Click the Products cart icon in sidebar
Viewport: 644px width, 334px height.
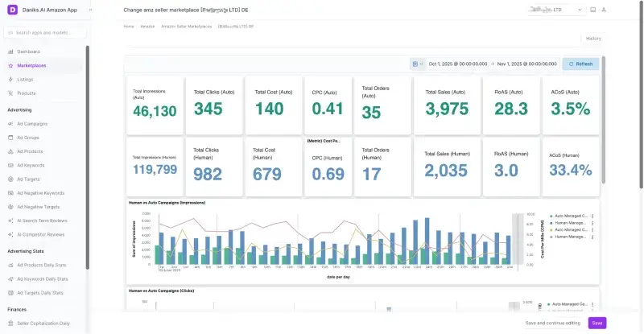10,93
